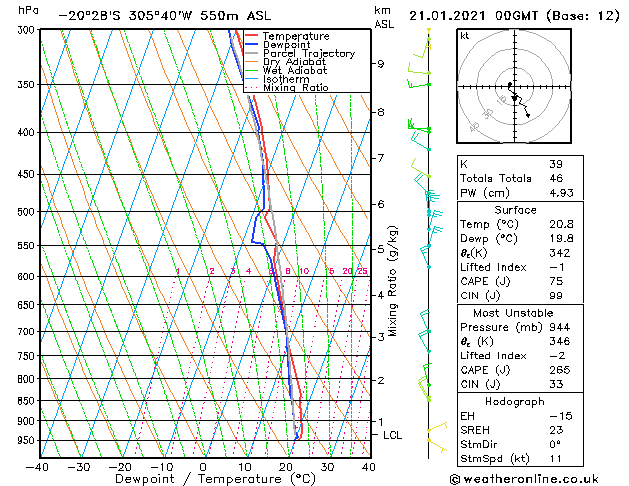
Task: Click the Most Unstable section heading
Action: pos(513,313)
